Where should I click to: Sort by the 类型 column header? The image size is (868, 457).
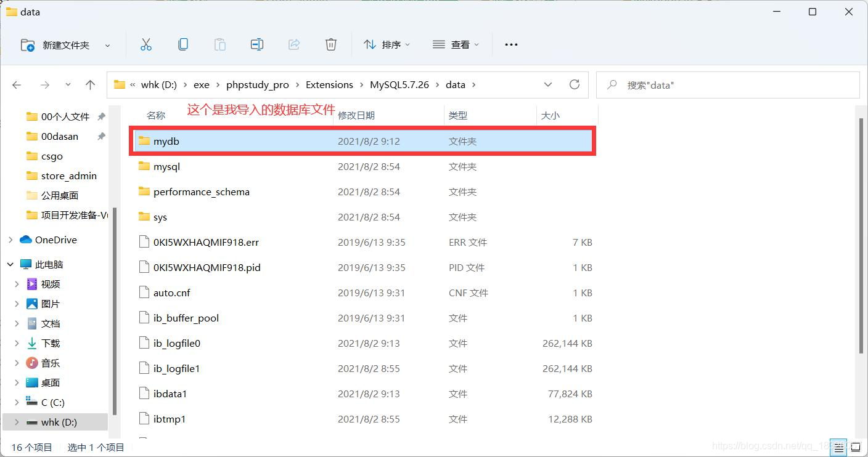pyautogui.click(x=458, y=115)
